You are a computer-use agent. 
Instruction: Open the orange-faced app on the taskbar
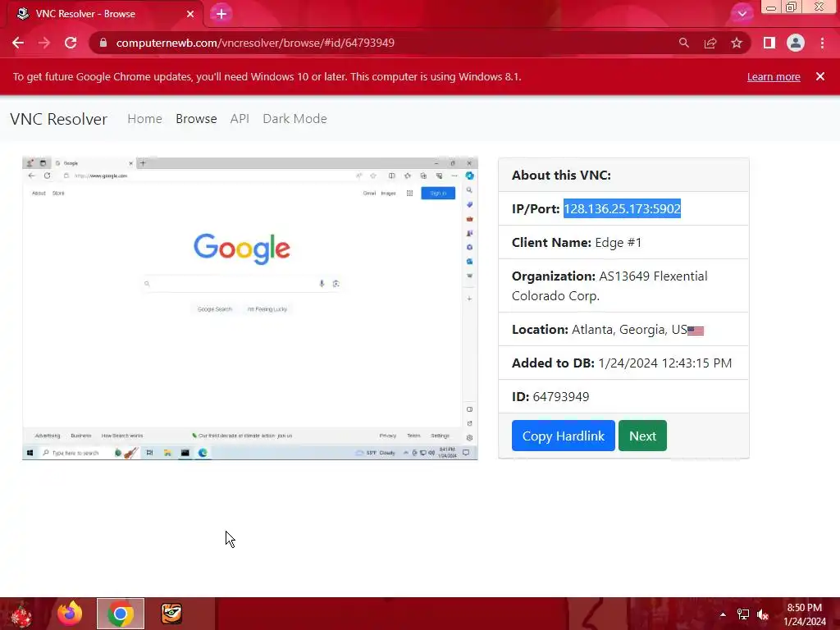pos(171,614)
